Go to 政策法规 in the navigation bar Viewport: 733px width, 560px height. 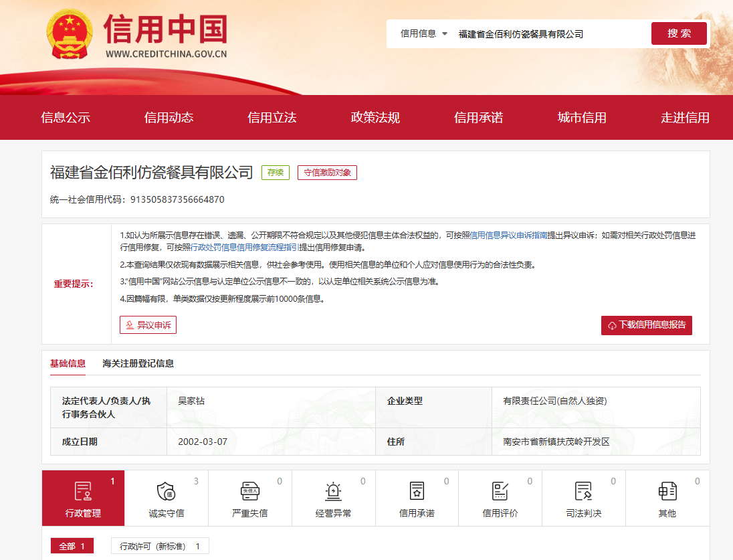[375, 118]
